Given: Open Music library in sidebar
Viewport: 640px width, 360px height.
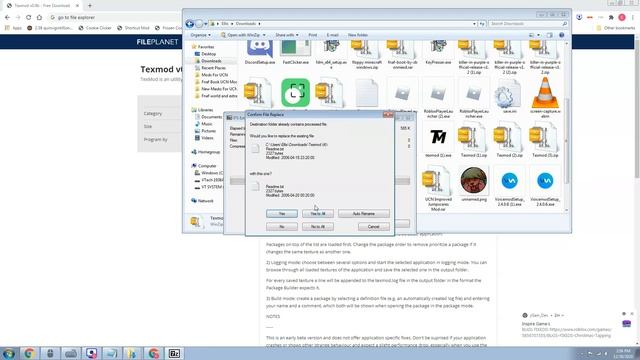Looking at the screenshot, I should (207, 124).
